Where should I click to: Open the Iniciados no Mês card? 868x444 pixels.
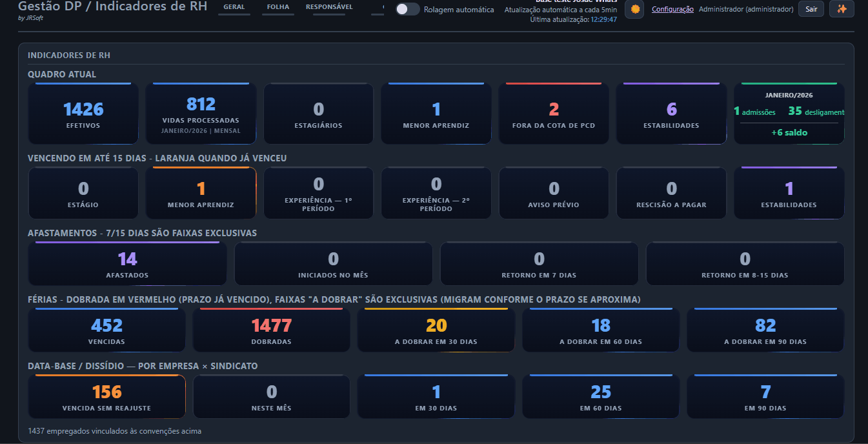pos(333,264)
